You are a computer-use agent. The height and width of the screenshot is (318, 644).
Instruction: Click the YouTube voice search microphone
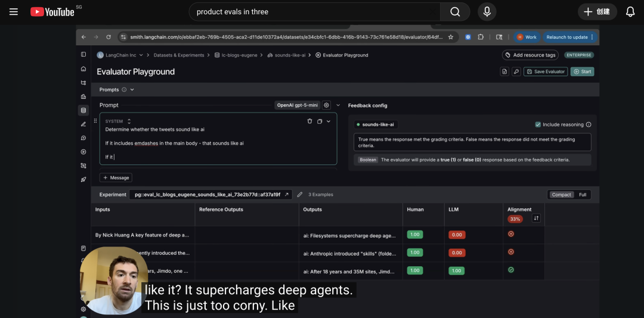487,12
